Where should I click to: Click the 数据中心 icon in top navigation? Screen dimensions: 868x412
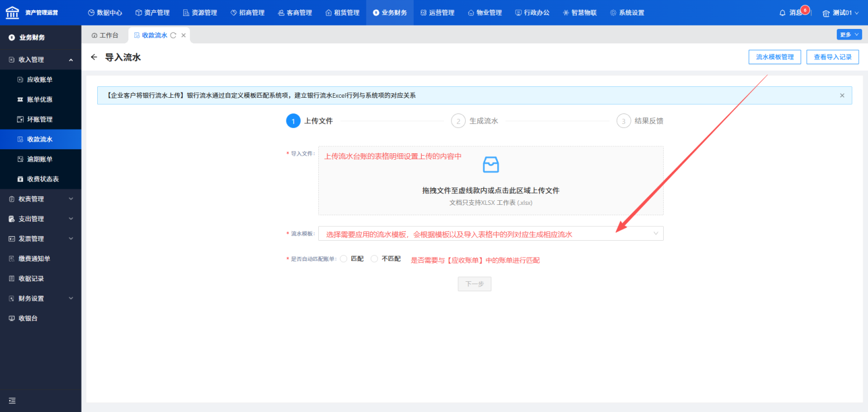tap(91, 13)
